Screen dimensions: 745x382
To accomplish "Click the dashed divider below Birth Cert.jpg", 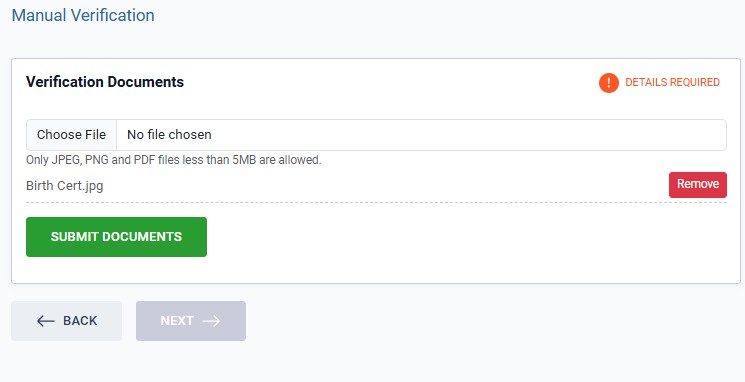I will point(376,202).
